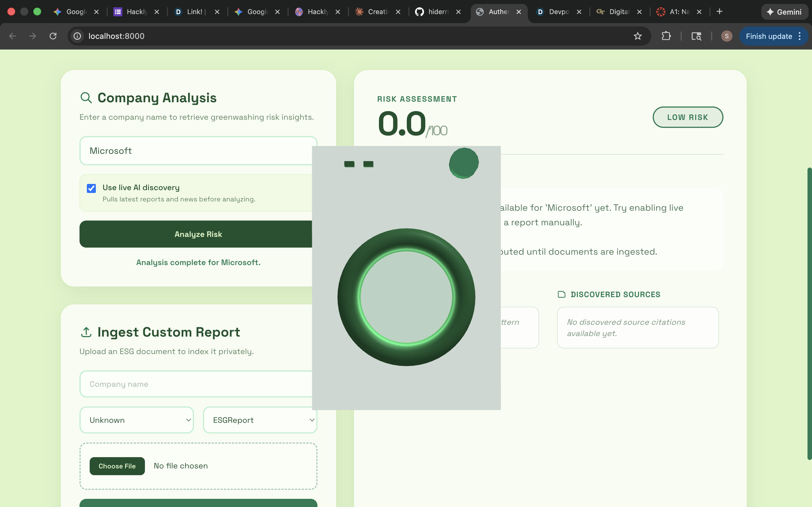Click the upload icon beside Ingest Custom Report

pos(86,332)
